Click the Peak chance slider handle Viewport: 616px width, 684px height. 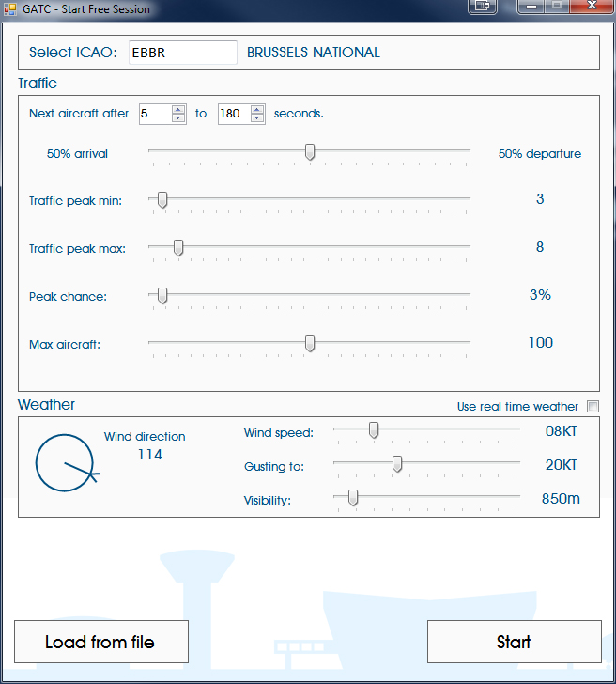(x=162, y=296)
